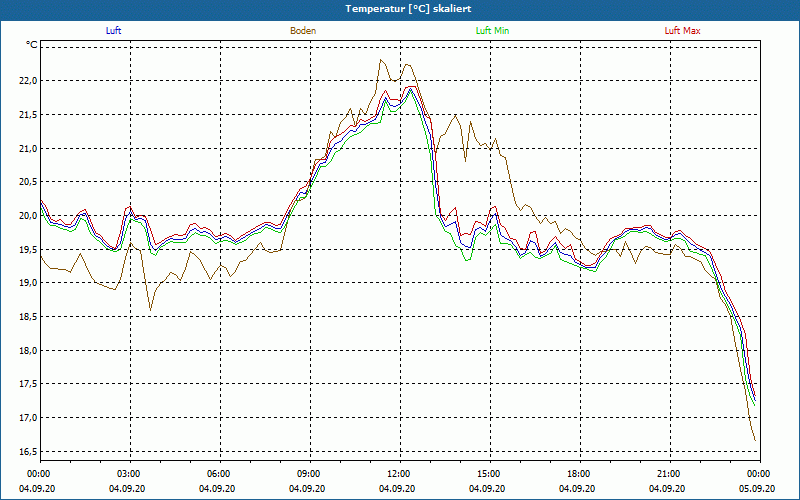
Task: Click the Luft legend label
Action: click(x=113, y=31)
